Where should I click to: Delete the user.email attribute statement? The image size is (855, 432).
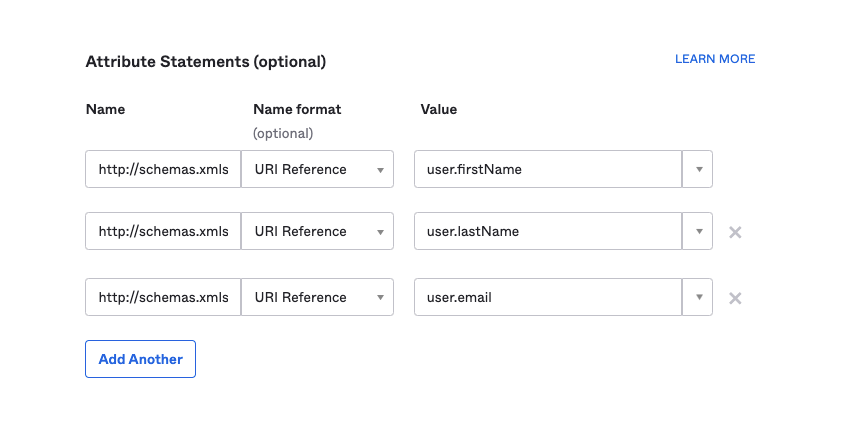click(x=735, y=298)
